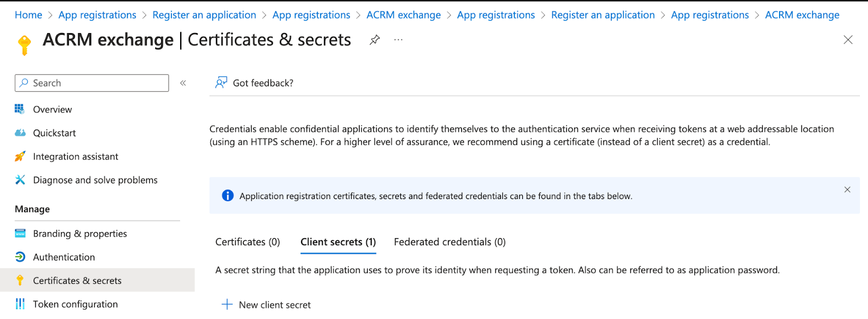This screenshot has width=868, height=319.
Task: Open the first Register an application breadcrumb
Action: pos(204,15)
